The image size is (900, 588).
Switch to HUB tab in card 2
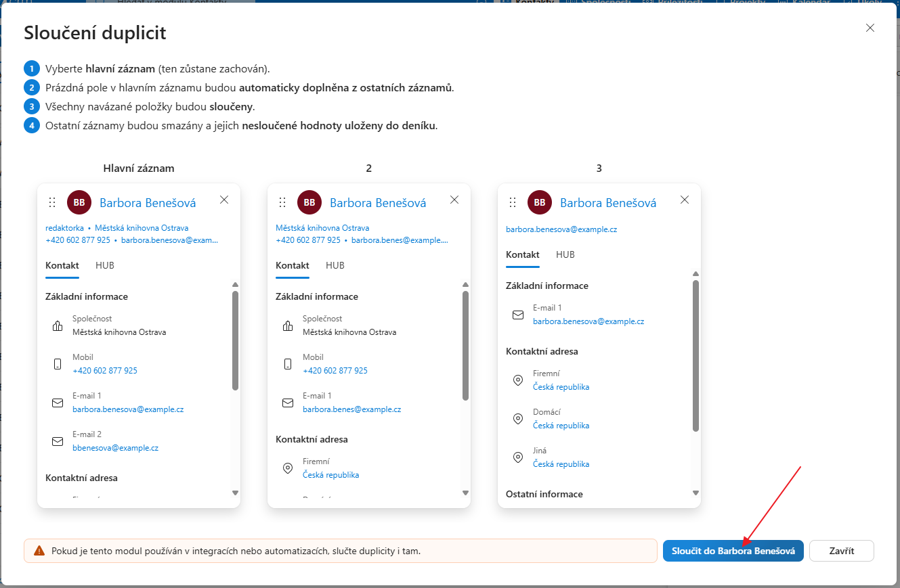[335, 265]
